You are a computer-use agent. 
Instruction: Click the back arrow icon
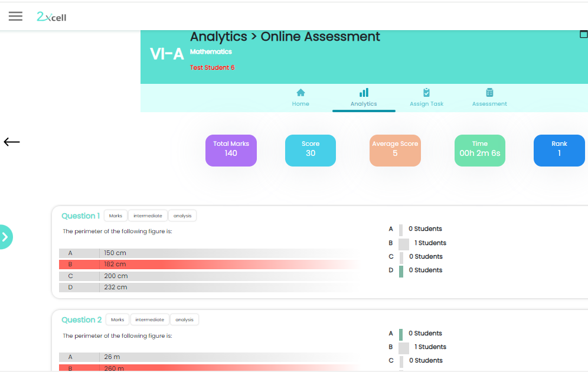pos(12,142)
